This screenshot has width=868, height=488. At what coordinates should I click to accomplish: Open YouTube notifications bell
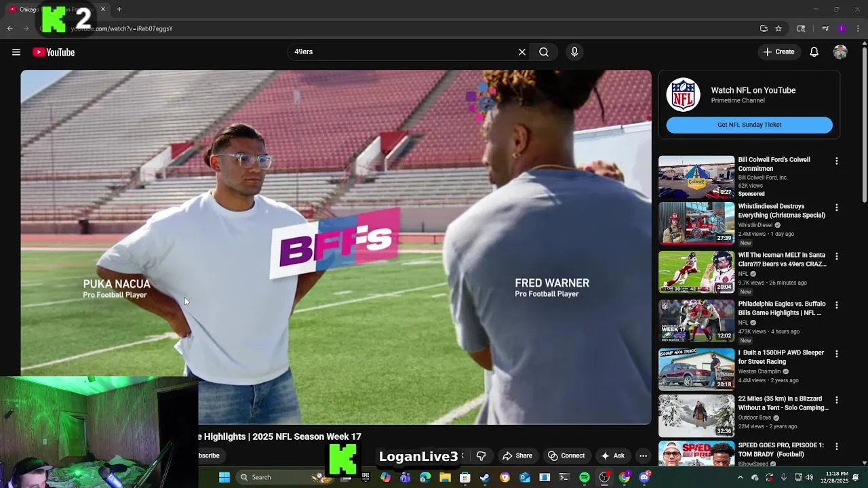click(x=814, y=52)
